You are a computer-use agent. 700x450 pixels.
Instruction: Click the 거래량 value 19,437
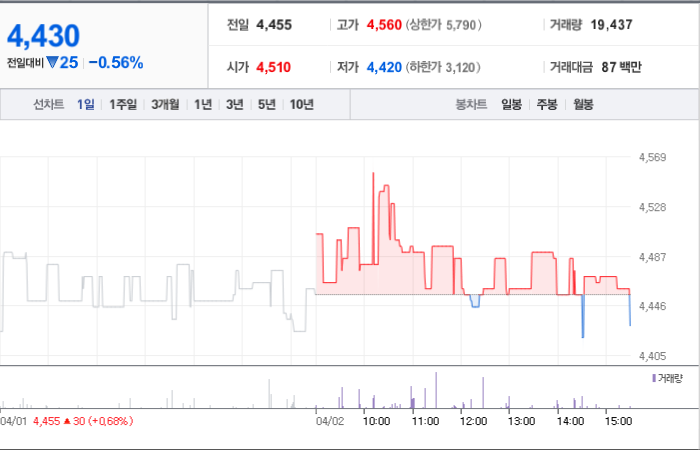[611, 25]
